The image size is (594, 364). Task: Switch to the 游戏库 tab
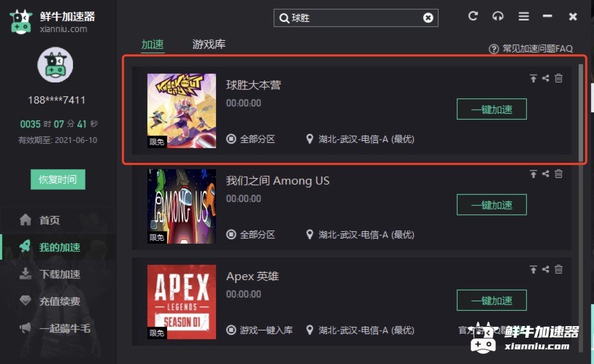click(209, 44)
